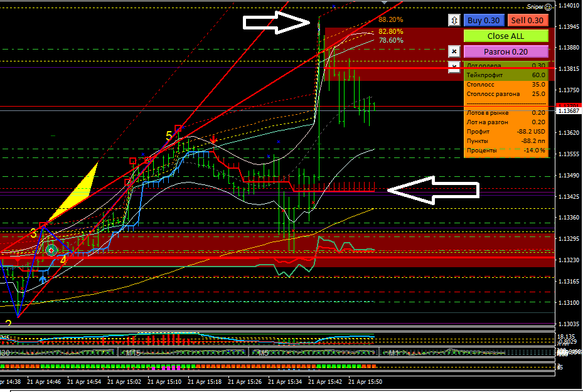583x392 pixels.
Task: Click the Sell 0.30 button
Action: (x=528, y=21)
